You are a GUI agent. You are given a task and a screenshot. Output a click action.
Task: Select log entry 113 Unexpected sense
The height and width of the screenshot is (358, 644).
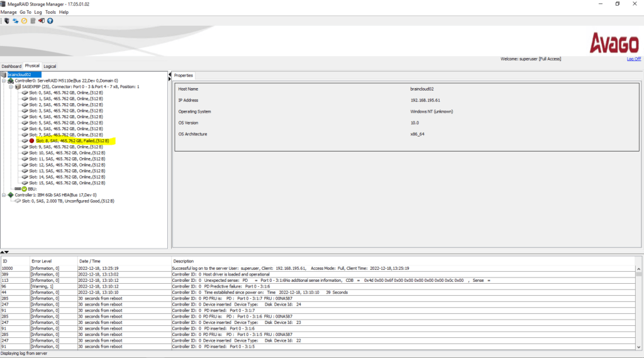pos(318,281)
